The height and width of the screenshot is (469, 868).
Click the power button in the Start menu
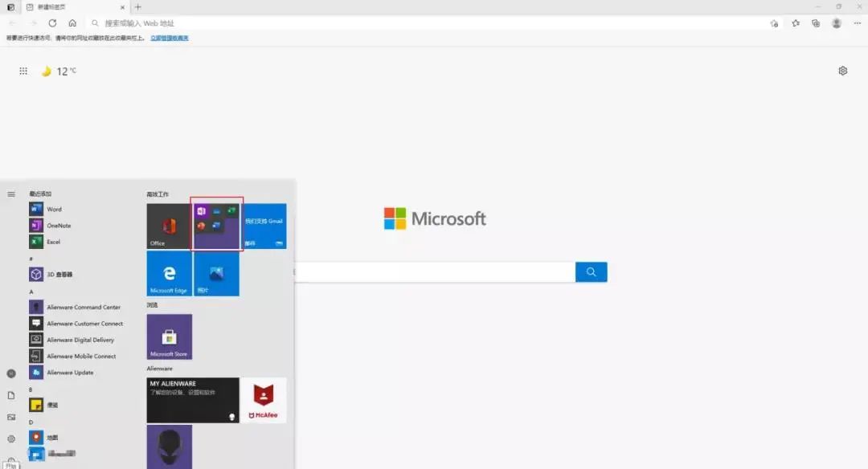11,459
